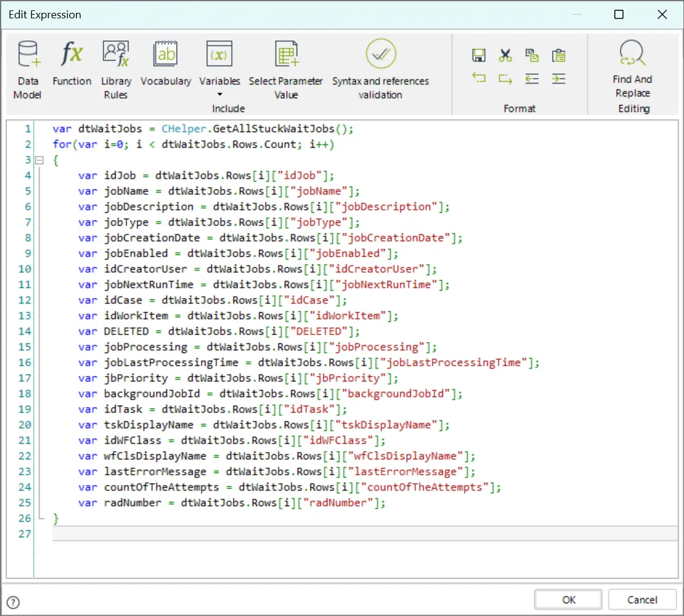Click the string "jobDescription" on line 6

(x=386, y=207)
